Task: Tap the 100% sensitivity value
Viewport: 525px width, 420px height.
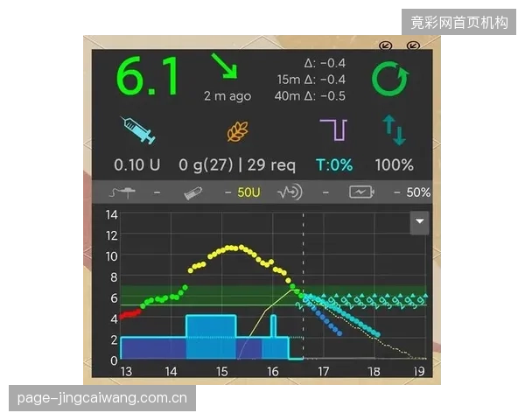Action: 394,164
